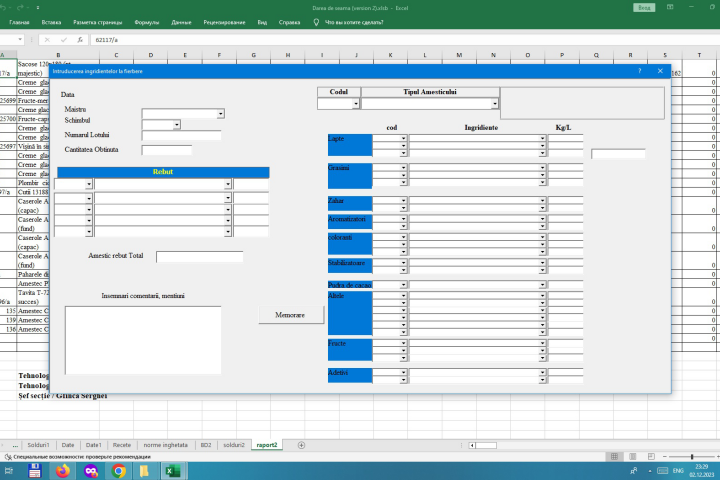The width and height of the screenshot is (720, 480).
Task: Click the accessibility checker status icon
Action: [x=8, y=457]
